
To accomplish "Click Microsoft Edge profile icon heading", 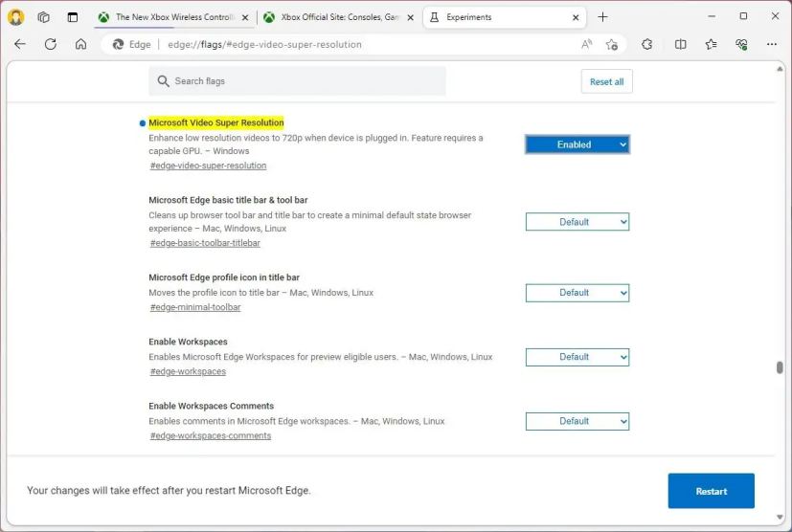I will pyautogui.click(x=224, y=277).
